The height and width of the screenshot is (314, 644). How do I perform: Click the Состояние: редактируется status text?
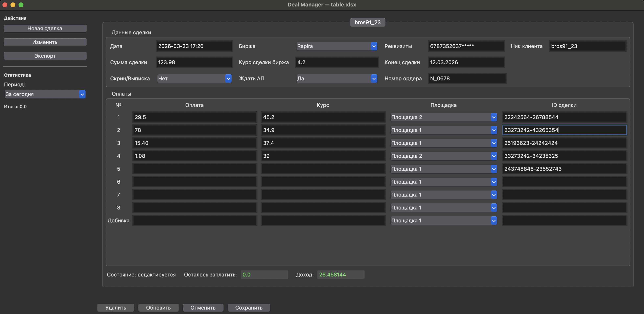pos(141,274)
